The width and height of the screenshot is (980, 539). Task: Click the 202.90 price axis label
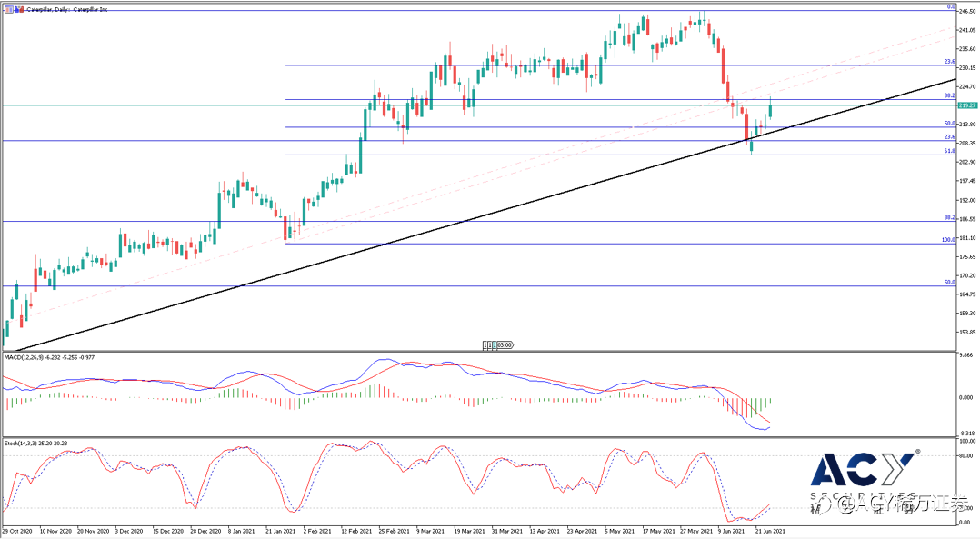(x=967, y=163)
